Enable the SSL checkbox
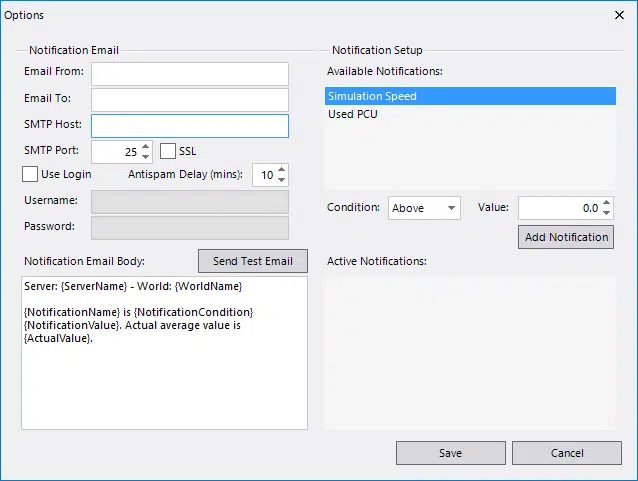 (x=168, y=151)
